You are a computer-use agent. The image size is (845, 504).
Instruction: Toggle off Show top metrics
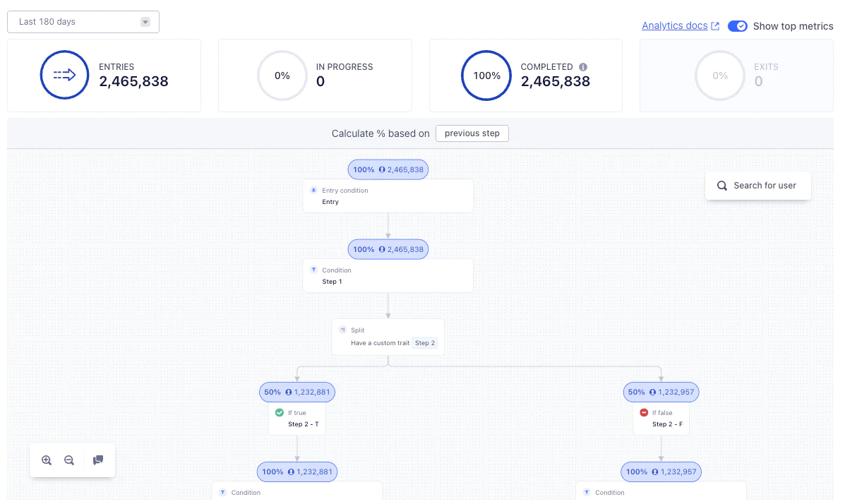[x=738, y=25]
